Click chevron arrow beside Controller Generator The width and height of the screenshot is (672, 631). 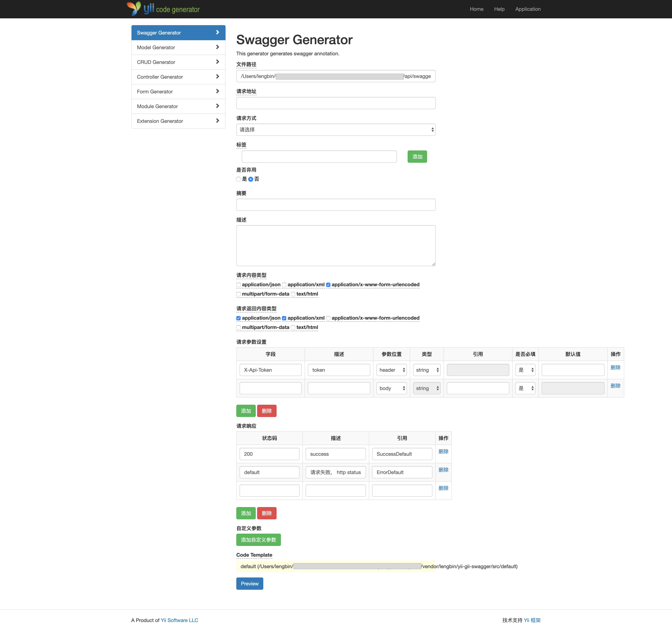217,77
